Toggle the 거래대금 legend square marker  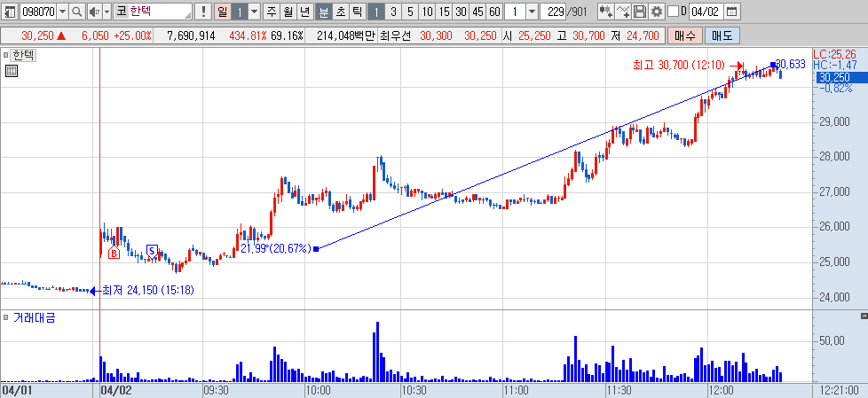coord(6,317)
